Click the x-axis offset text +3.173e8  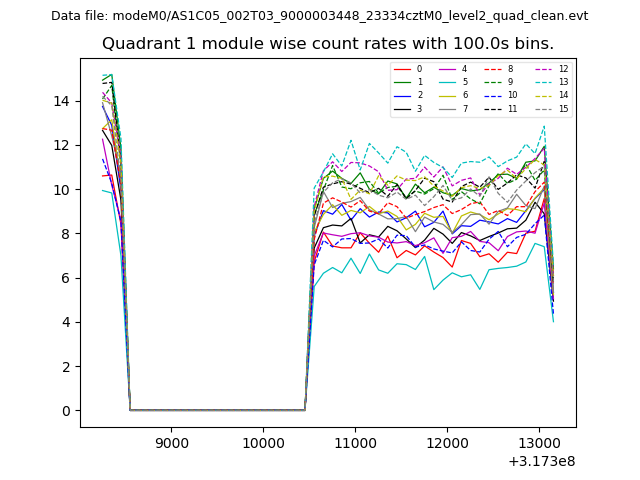(541, 461)
